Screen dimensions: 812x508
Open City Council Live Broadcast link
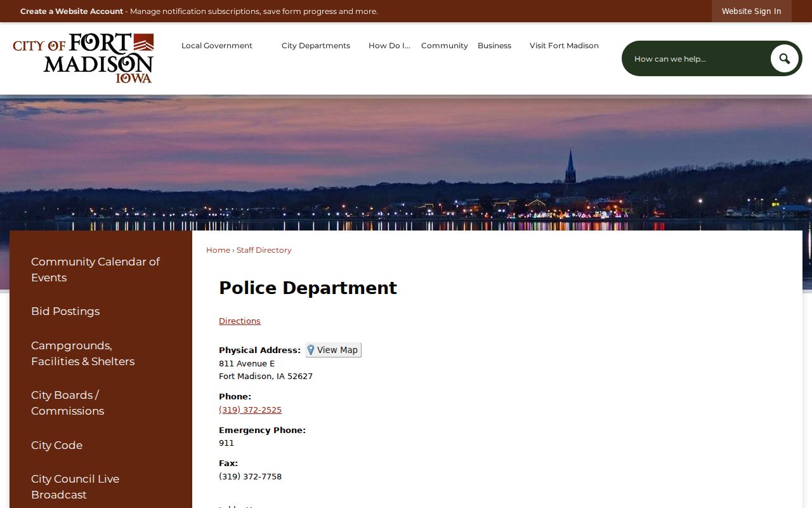click(x=75, y=486)
